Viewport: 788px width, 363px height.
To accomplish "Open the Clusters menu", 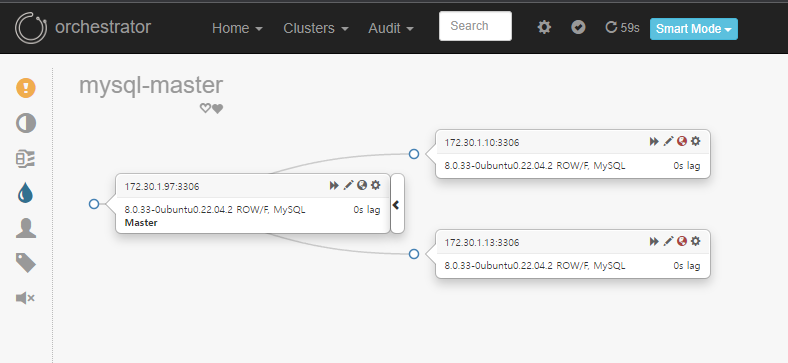I will [x=316, y=28].
